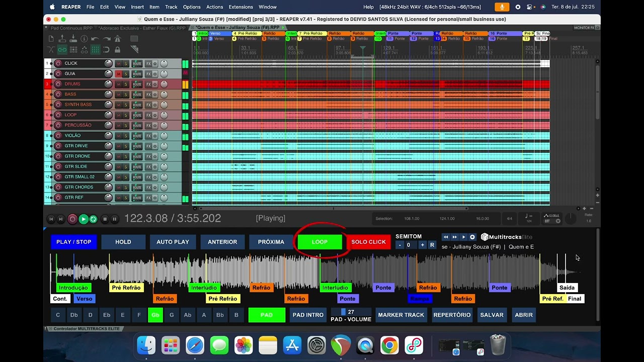This screenshot has height=362, width=644.
Task: Bypass FX power on PERCUSSÃO track
Action: tap(155, 125)
